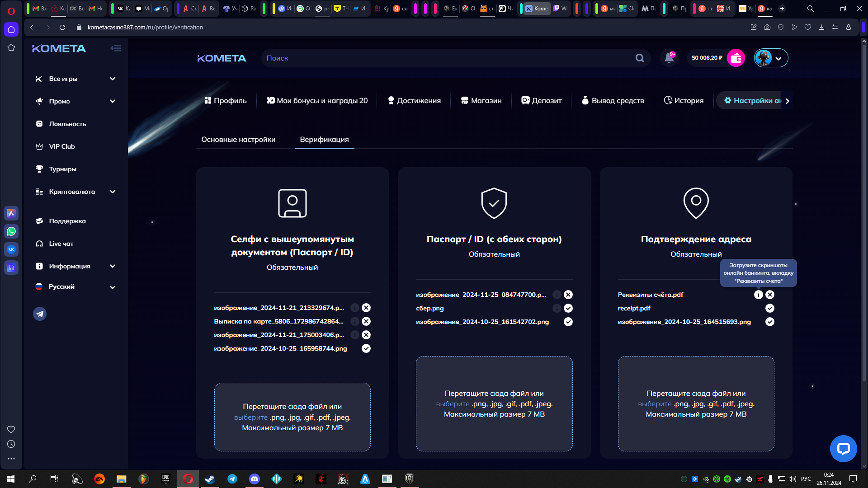Click the search magnifier icon

[640, 58]
